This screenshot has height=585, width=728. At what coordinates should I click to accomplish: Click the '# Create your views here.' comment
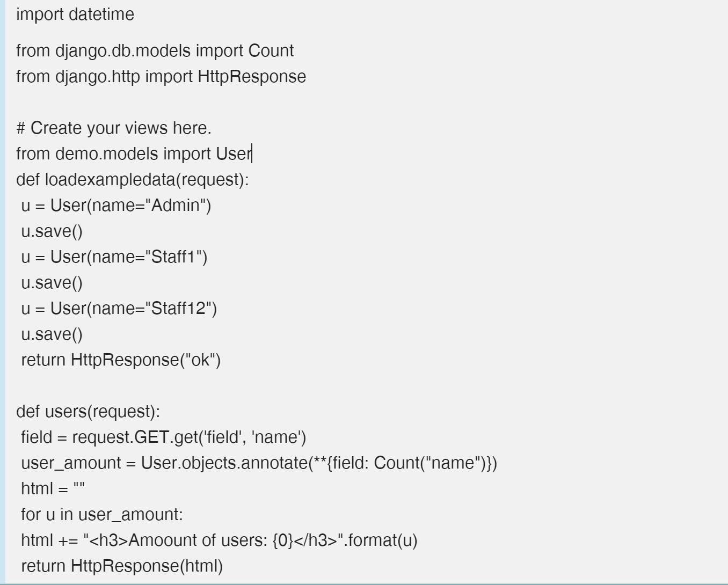click(x=114, y=128)
